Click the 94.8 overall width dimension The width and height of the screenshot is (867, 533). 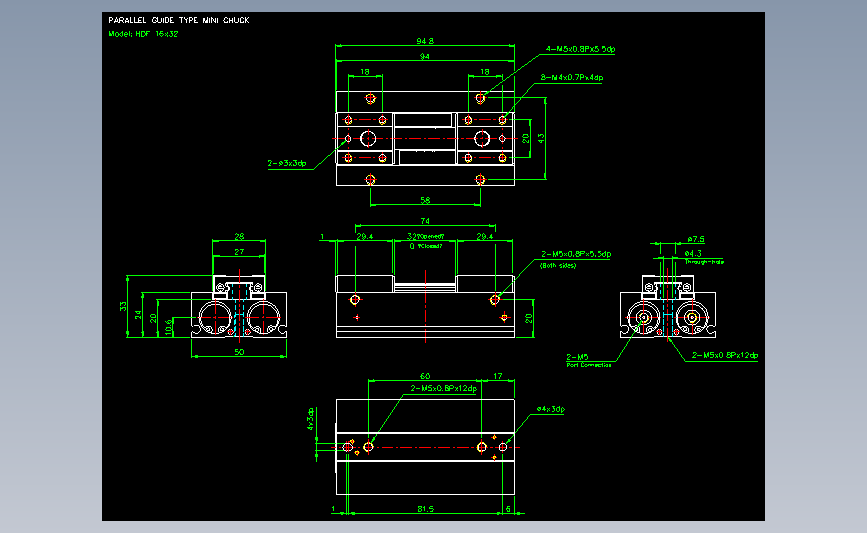(425, 41)
